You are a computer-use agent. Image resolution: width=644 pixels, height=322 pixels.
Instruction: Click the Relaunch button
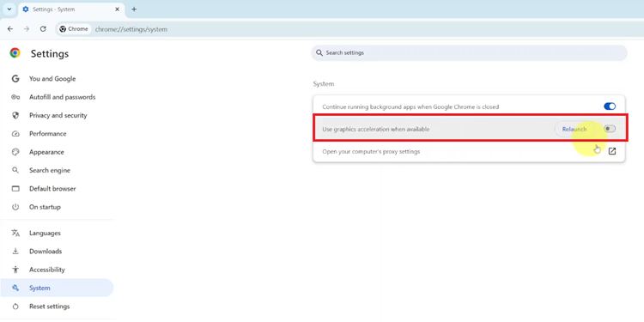coord(574,129)
